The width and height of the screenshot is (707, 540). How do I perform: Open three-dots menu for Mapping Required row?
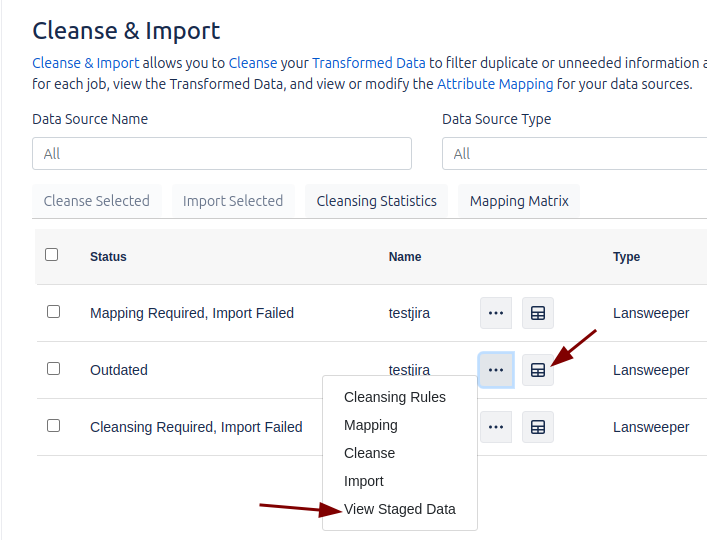tap(496, 313)
